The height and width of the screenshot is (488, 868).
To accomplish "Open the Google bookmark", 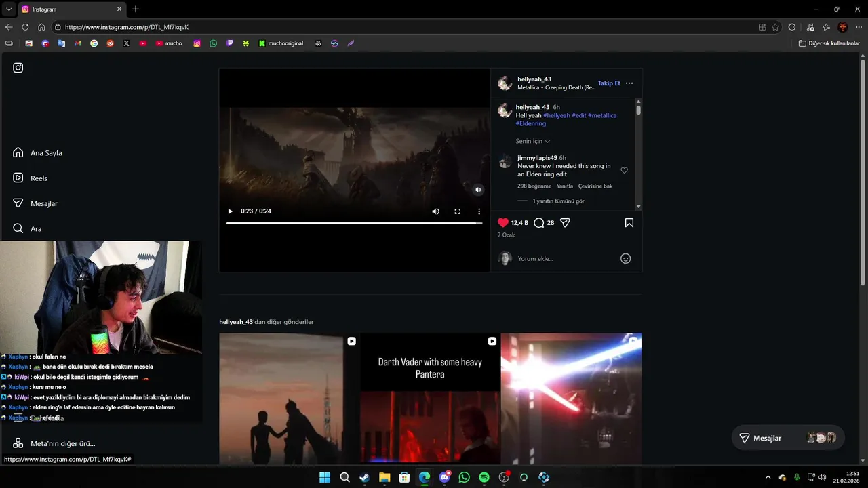I will click(x=94, y=43).
